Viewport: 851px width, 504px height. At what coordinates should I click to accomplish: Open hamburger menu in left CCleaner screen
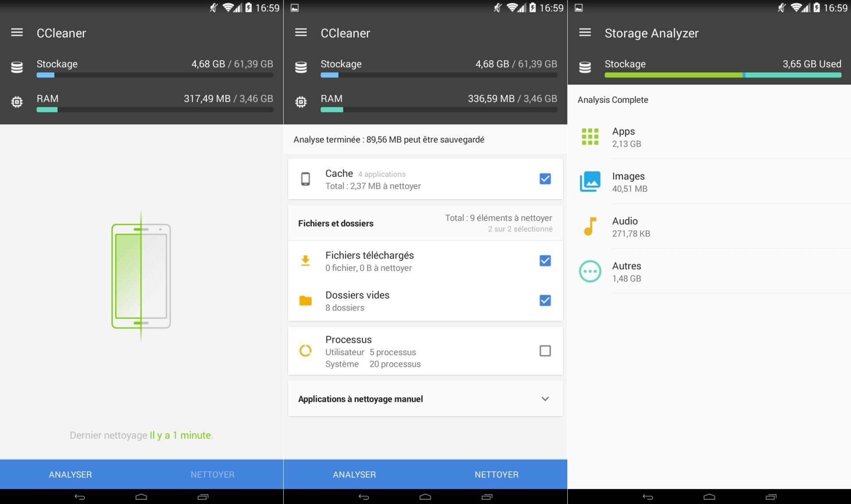pyautogui.click(x=17, y=32)
